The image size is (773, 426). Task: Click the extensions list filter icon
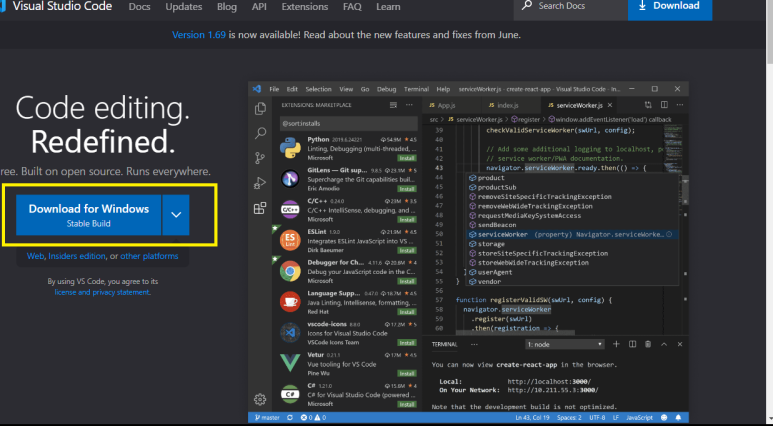click(x=393, y=105)
